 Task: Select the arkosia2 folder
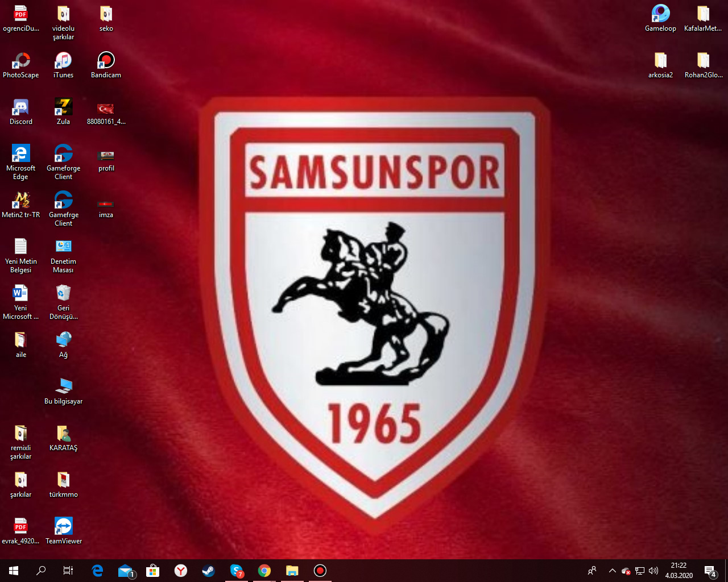pos(660,65)
